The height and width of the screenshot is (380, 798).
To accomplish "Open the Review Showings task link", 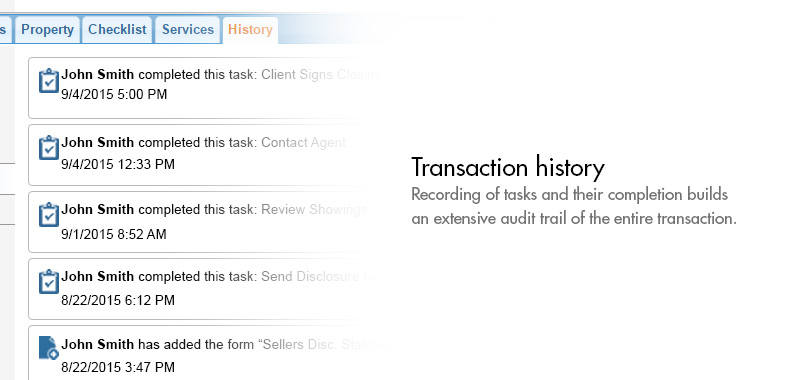I will click(314, 210).
